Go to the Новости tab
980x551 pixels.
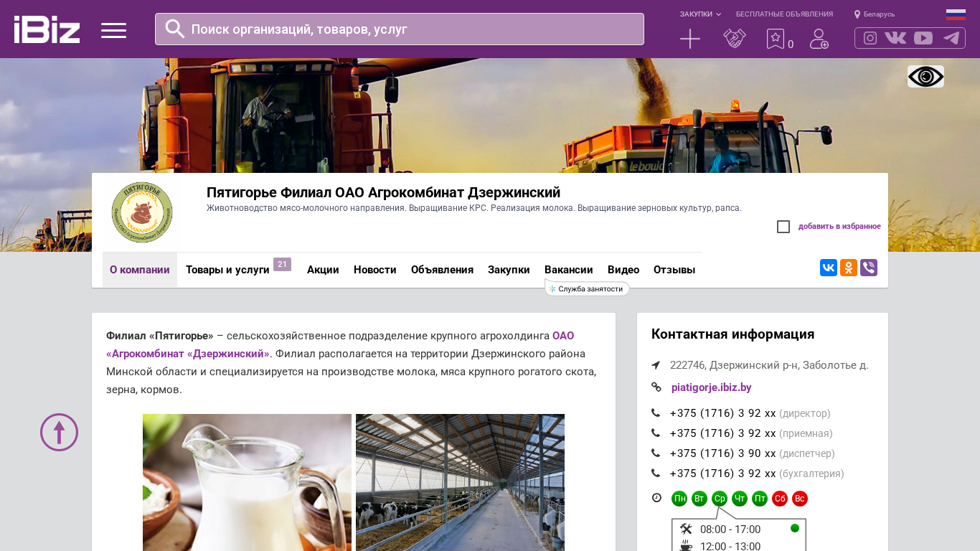375,270
